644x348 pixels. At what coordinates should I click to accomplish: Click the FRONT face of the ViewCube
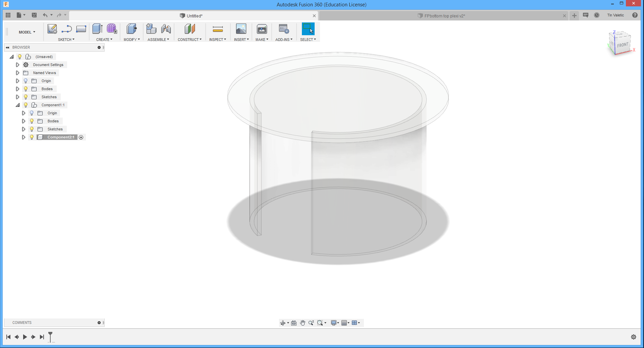coord(623,45)
